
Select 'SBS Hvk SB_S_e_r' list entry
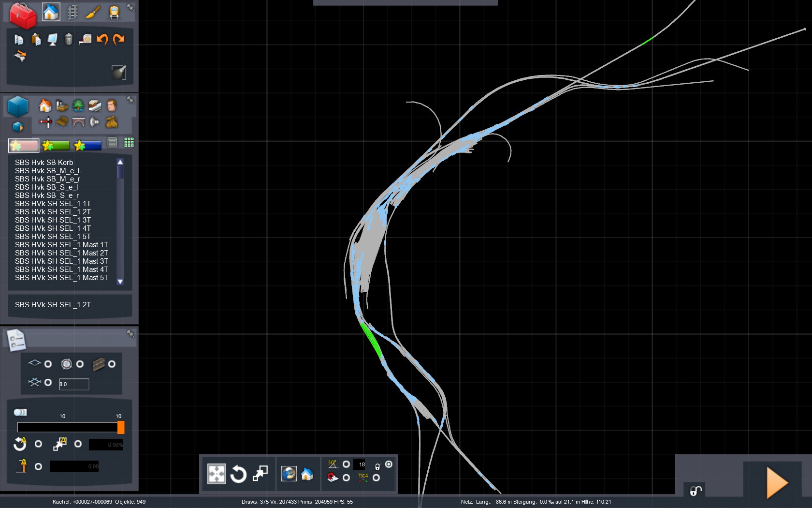point(46,195)
